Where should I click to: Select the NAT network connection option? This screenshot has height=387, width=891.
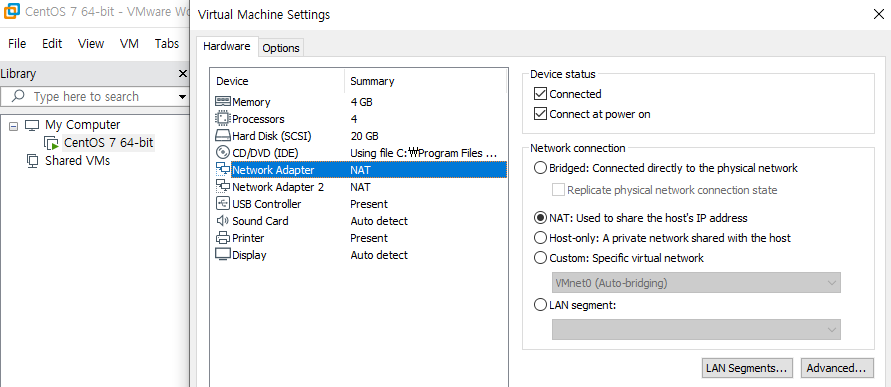[540, 218]
